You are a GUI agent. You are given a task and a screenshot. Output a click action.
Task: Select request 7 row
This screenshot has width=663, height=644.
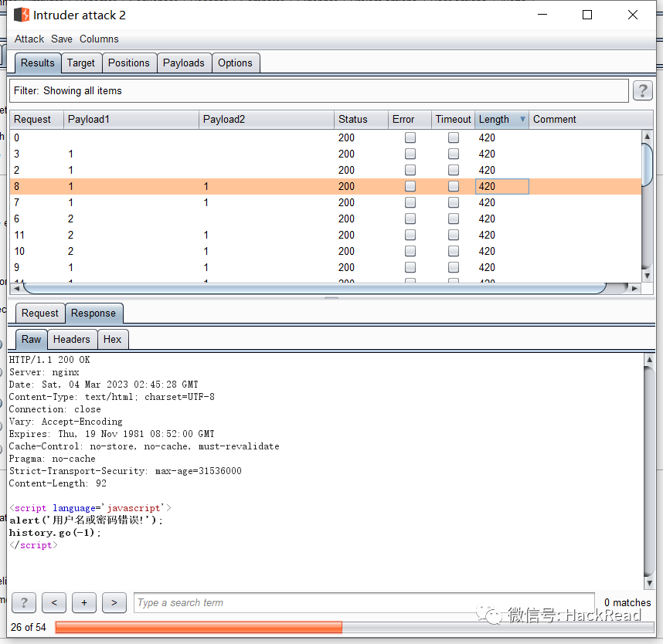tap(325, 203)
